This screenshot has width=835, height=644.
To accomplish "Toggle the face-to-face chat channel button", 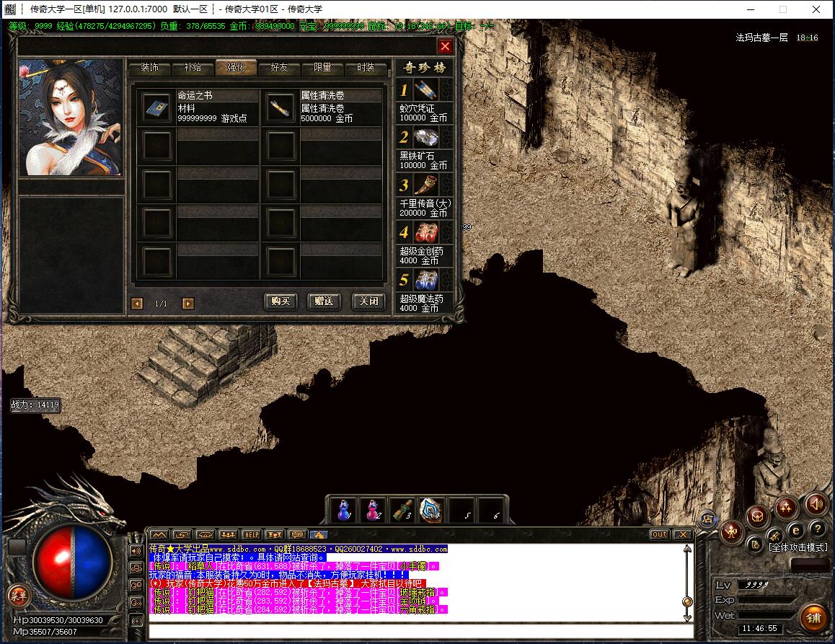I will pyautogui.click(x=137, y=586).
